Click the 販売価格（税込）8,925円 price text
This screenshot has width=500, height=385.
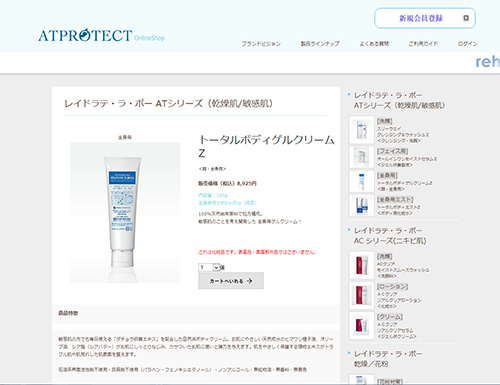pos(227,183)
